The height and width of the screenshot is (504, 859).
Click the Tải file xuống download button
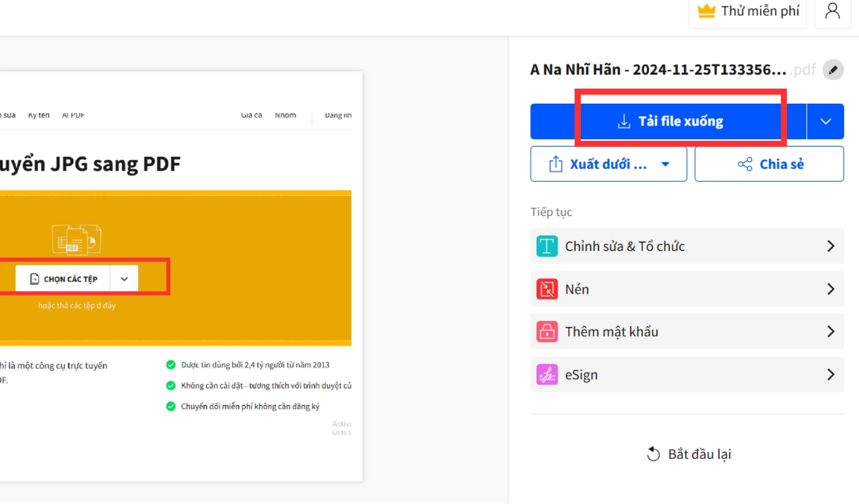click(x=668, y=121)
